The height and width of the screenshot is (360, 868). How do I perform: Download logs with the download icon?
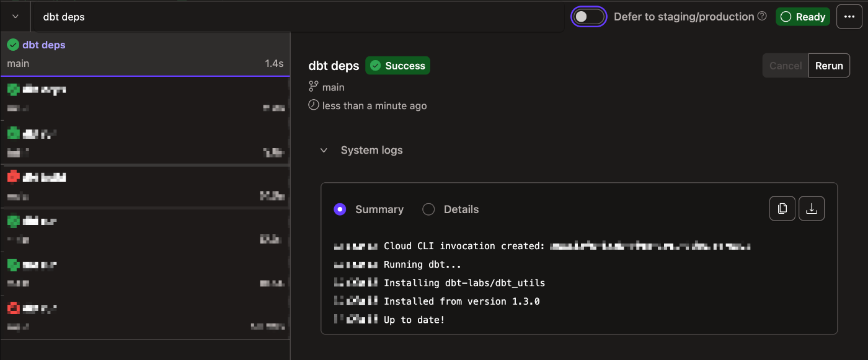pyautogui.click(x=812, y=209)
